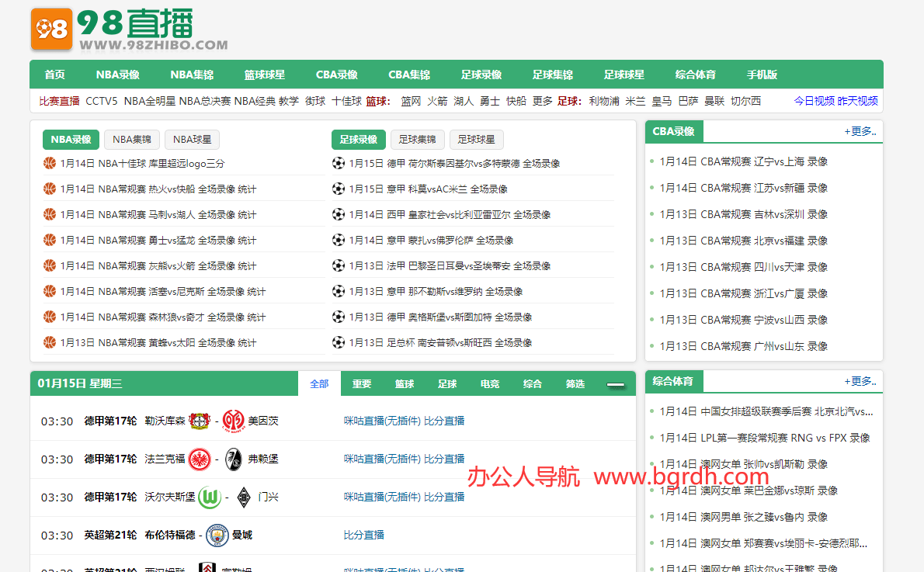
Task: Click basketball icon beside 森林狼vs奇才 row
Action: click(x=50, y=317)
